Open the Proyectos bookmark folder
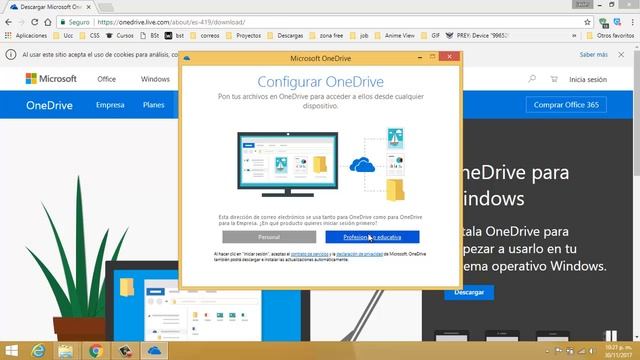The image size is (640, 360). [x=244, y=36]
